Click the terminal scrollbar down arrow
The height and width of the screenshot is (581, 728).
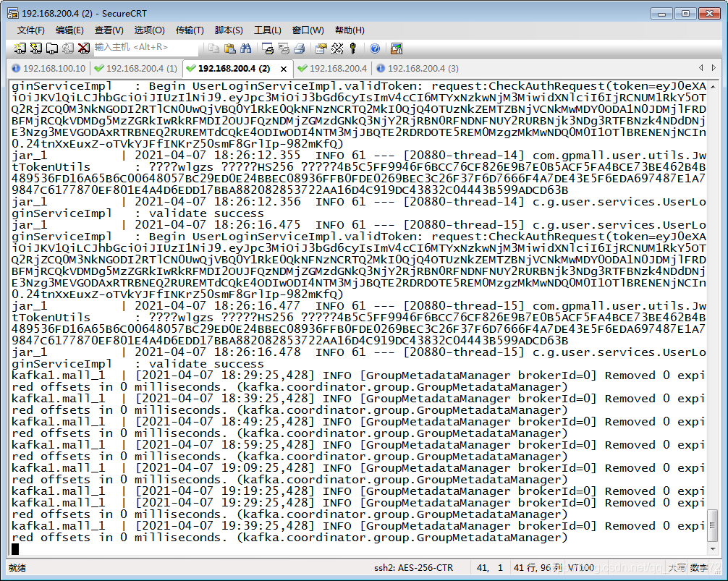click(713, 548)
